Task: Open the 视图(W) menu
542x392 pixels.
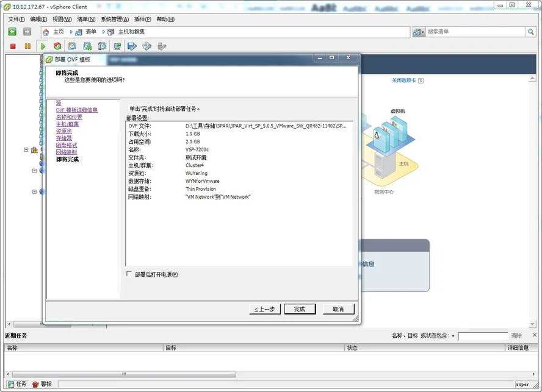Action: coord(62,20)
